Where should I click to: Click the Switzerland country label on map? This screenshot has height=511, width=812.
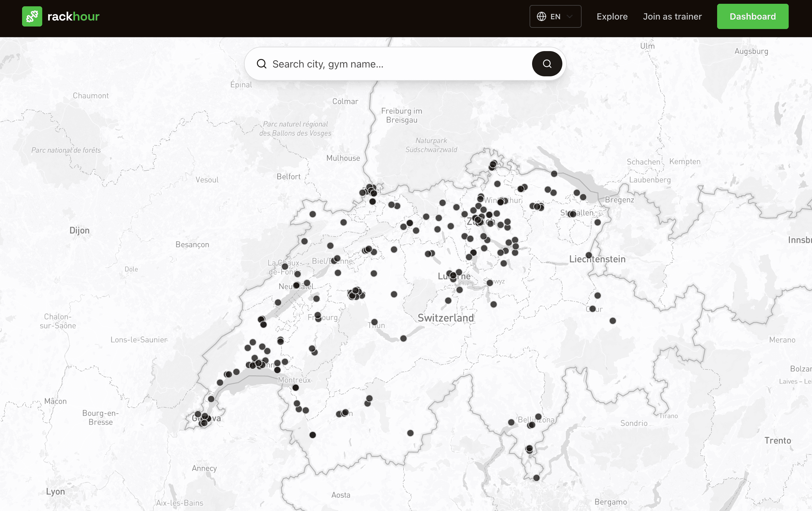[x=446, y=318]
